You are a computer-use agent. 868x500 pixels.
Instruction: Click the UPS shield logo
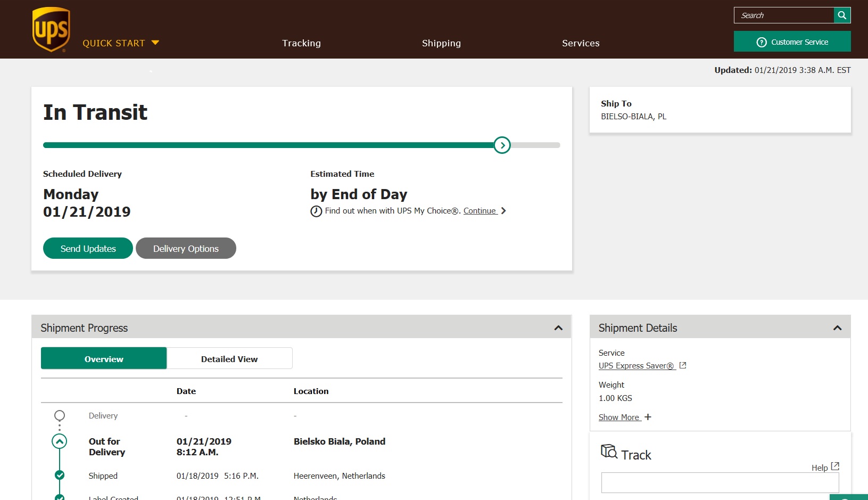(51, 29)
